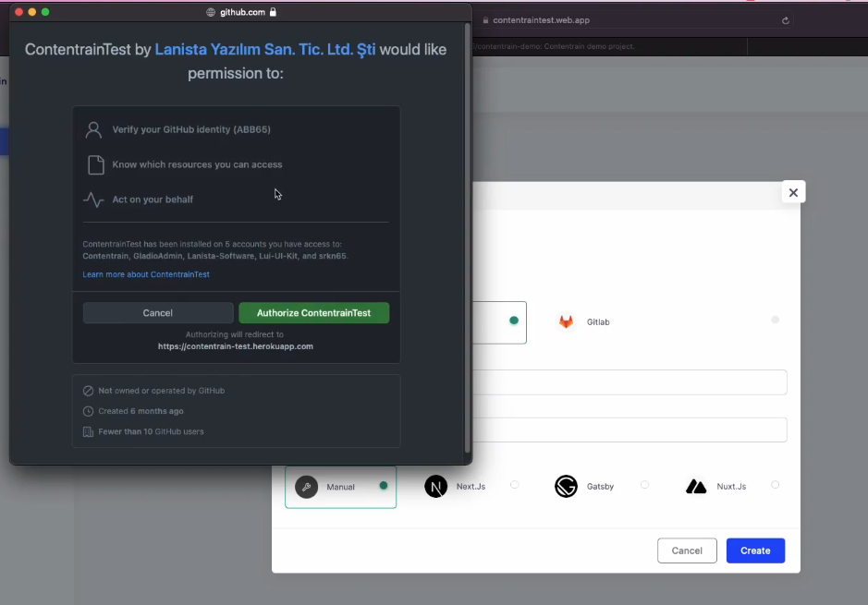Click the Act on your behalf pulse icon
The image size is (868, 605).
tap(93, 200)
